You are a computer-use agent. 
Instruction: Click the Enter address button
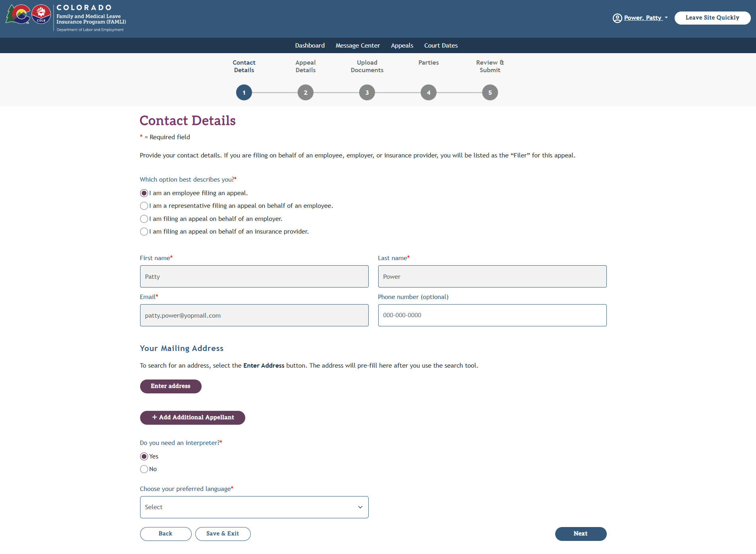(171, 386)
